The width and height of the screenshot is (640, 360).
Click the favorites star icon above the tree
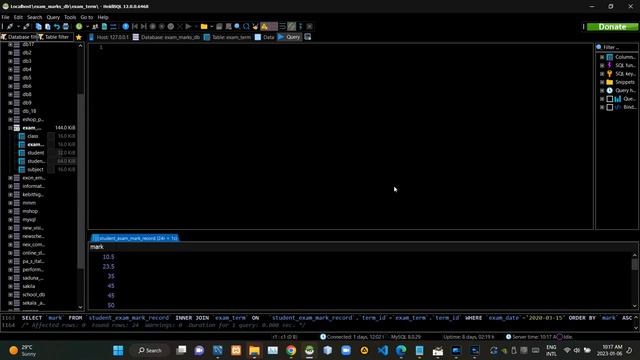click(x=79, y=37)
